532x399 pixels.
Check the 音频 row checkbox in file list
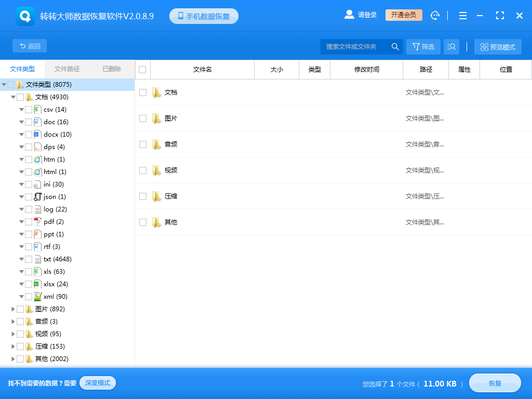tap(143, 144)
